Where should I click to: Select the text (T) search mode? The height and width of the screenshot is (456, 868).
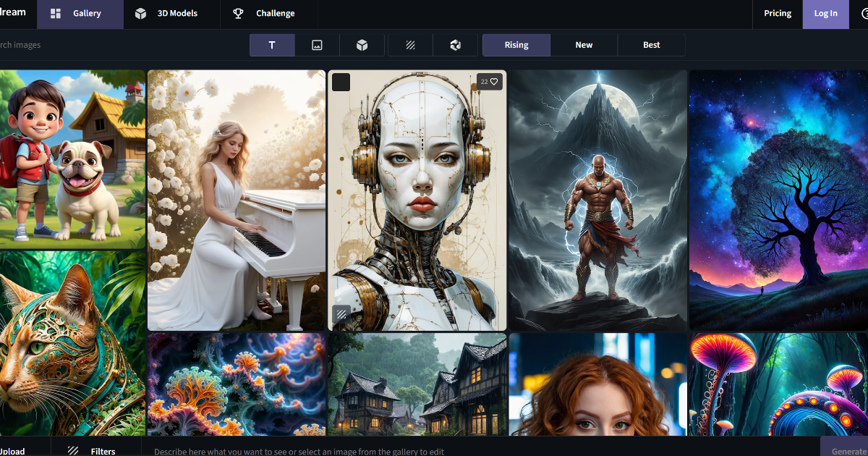pos(272,45)
